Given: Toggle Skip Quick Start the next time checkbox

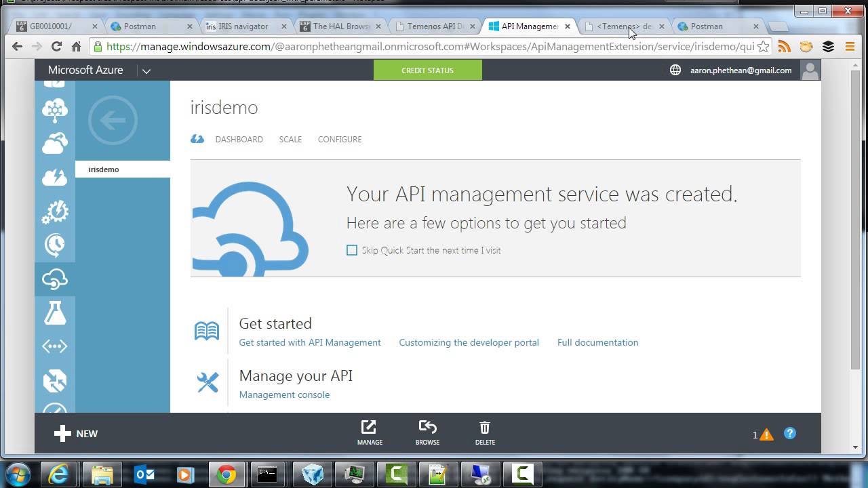Looking at the screenshot, I should [x=352, y=250].
